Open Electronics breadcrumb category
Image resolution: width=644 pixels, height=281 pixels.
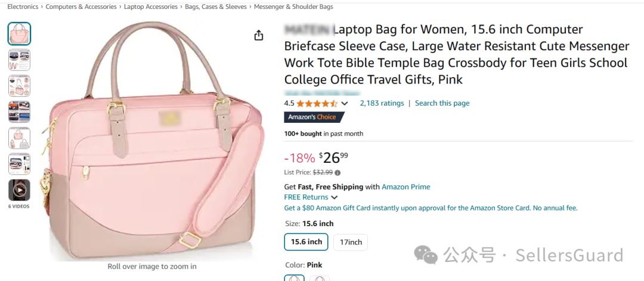[x=23, y=7]
